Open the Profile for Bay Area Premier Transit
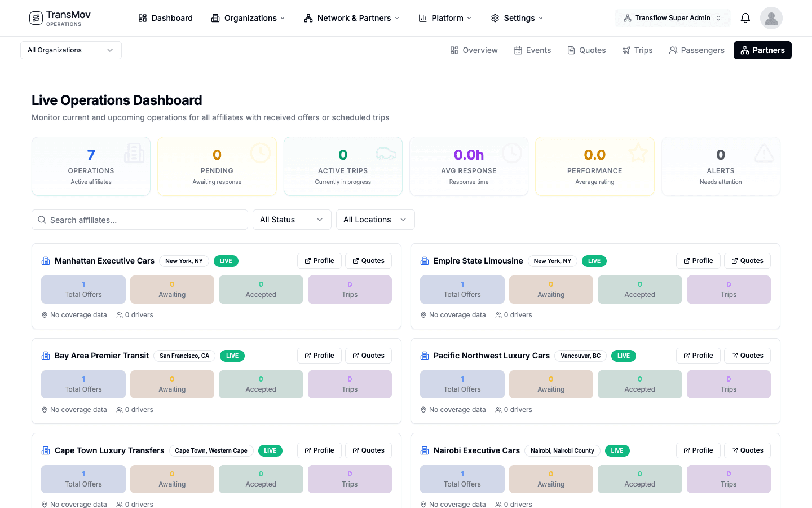This screenshot has height=508, width=812. pos(319,355)
